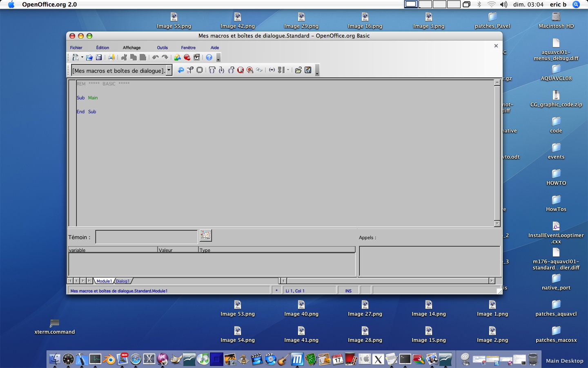This screenshot has height=368, width=588.
Task: Enable Watch with the glasses icon
Action: [x=259, y=70]
